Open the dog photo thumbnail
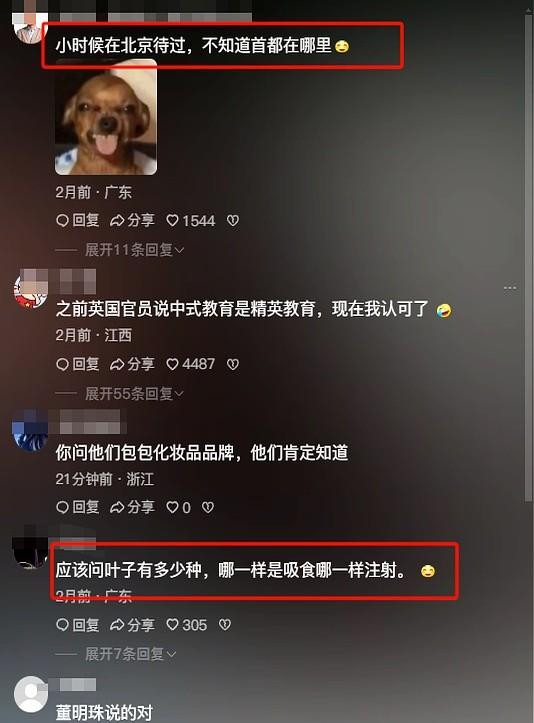The height and width of the screenshot is (723, 534). tap(106, 117)
